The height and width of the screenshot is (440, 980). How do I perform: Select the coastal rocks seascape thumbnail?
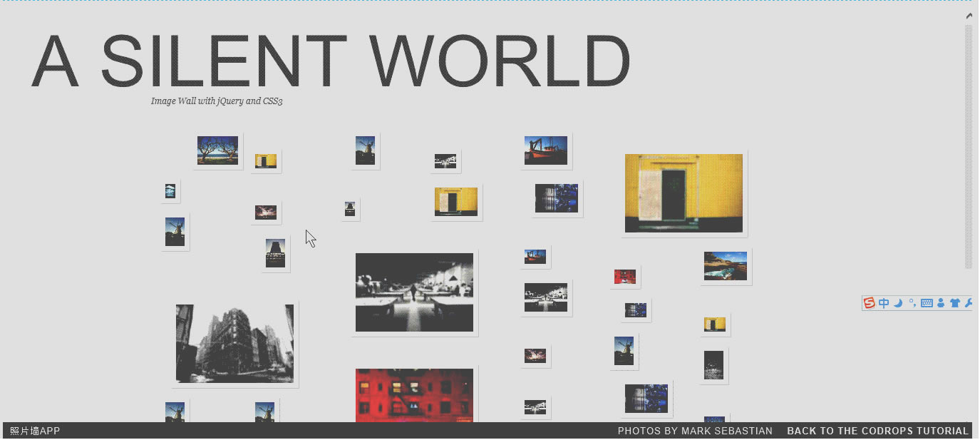[726, 266]
